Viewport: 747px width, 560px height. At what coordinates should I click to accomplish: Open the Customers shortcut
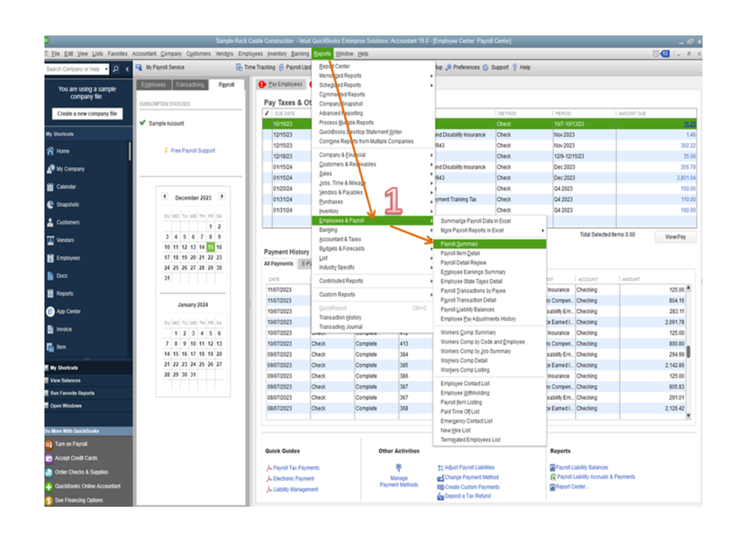64,222
